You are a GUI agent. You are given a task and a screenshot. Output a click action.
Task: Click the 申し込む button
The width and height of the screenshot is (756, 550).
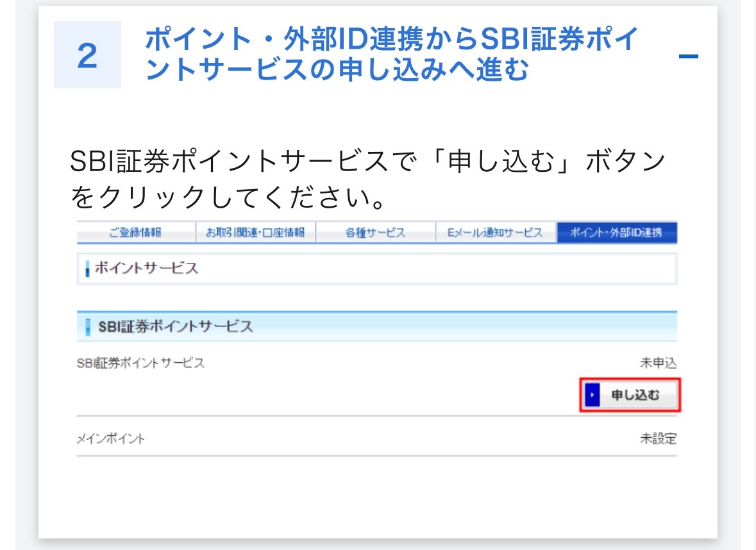(x=630, y=396)
